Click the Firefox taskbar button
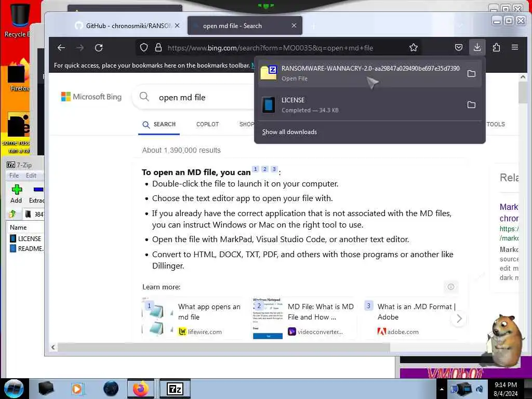Screen dimensions: 532x399 (x=141, y=389)
